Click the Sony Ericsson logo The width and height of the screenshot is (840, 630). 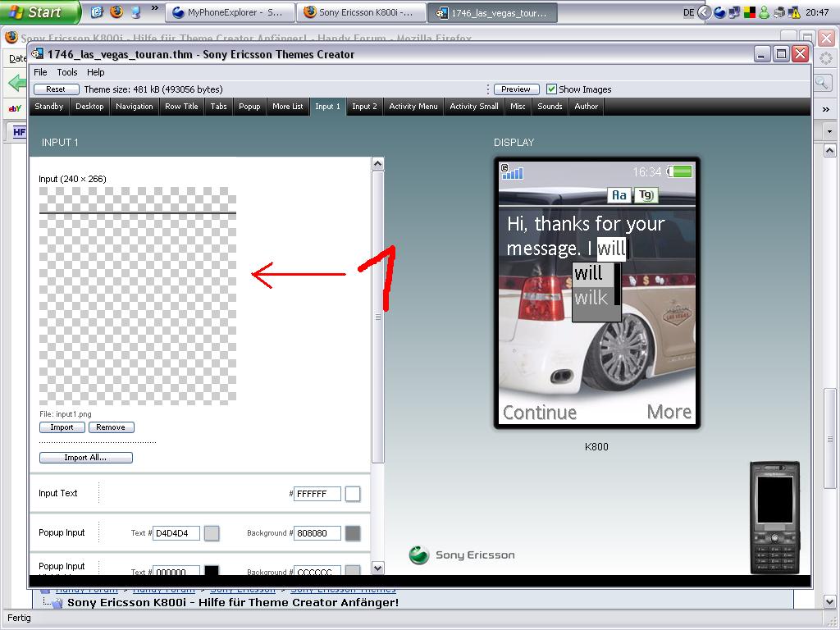[462, 555]
